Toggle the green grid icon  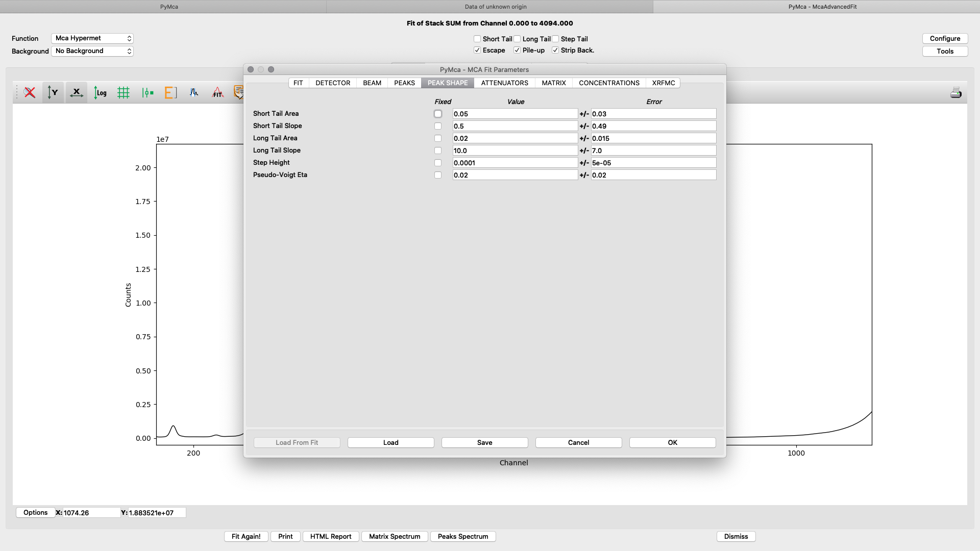[124, 92]
